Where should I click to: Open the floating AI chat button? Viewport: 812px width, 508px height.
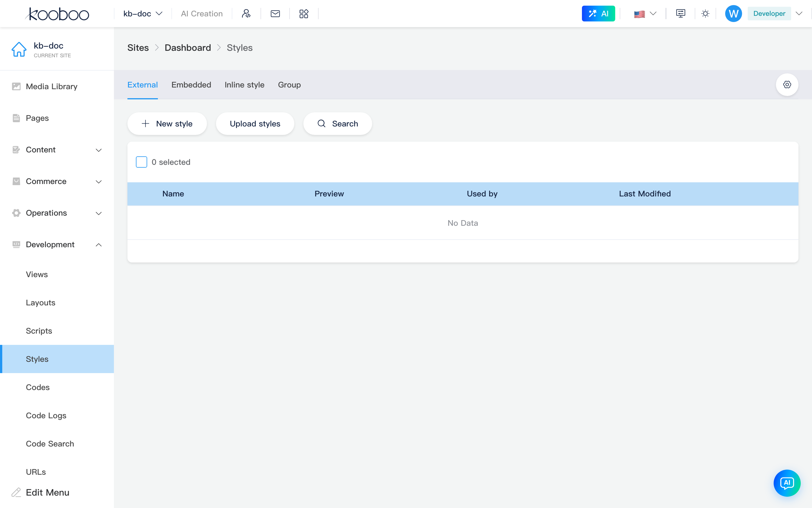pyautogui.click(x=787, y=483)
